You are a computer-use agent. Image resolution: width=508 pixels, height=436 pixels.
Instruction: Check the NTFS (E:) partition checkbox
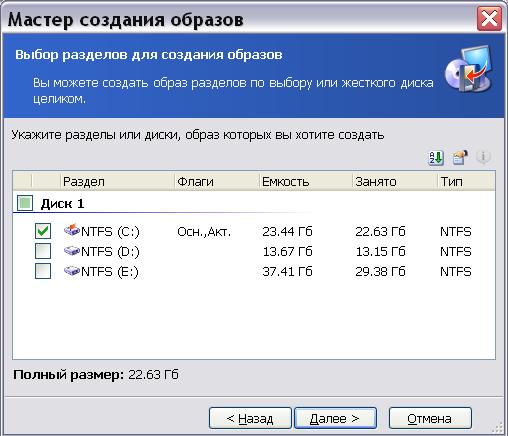(43, 271)
